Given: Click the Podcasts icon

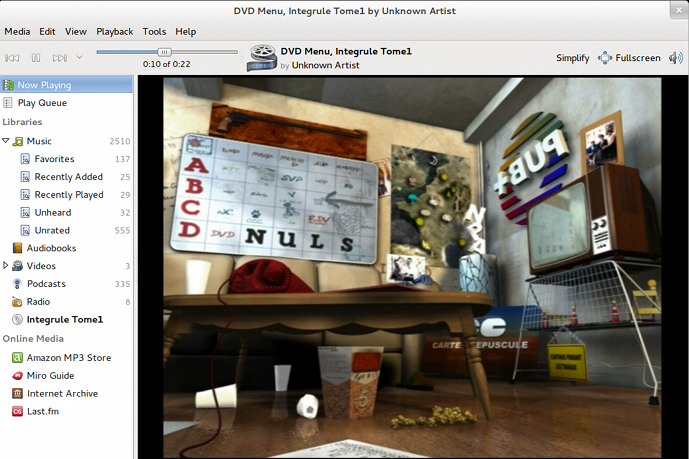Looking at the screenshot, I should tap(17, 284).
